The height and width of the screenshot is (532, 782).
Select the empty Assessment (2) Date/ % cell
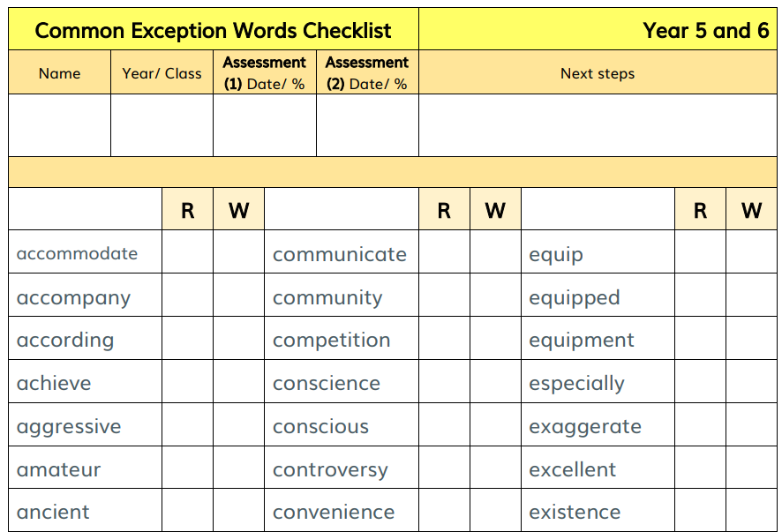(367, 125)
